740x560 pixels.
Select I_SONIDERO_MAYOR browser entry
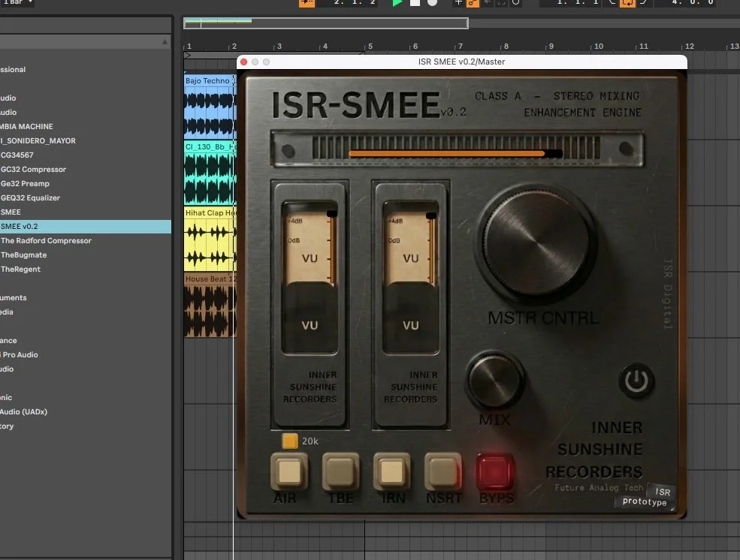86,140
